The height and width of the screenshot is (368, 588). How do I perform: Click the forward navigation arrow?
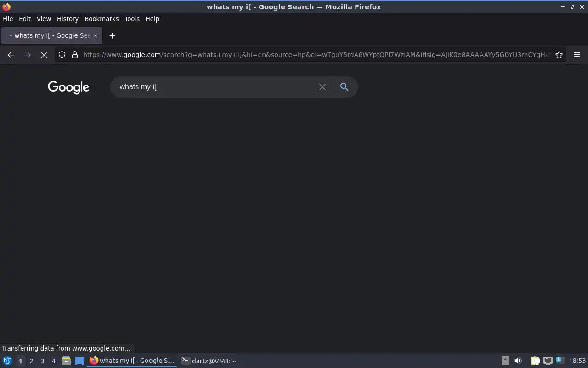(x=28, y=55)
